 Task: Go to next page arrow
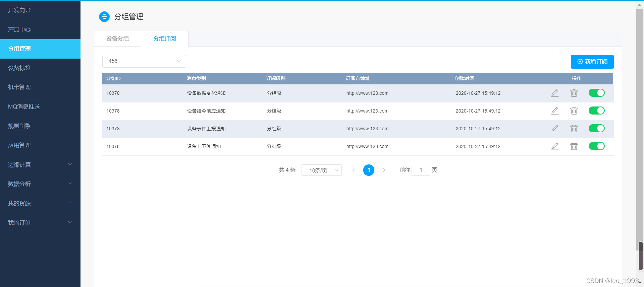384,170
